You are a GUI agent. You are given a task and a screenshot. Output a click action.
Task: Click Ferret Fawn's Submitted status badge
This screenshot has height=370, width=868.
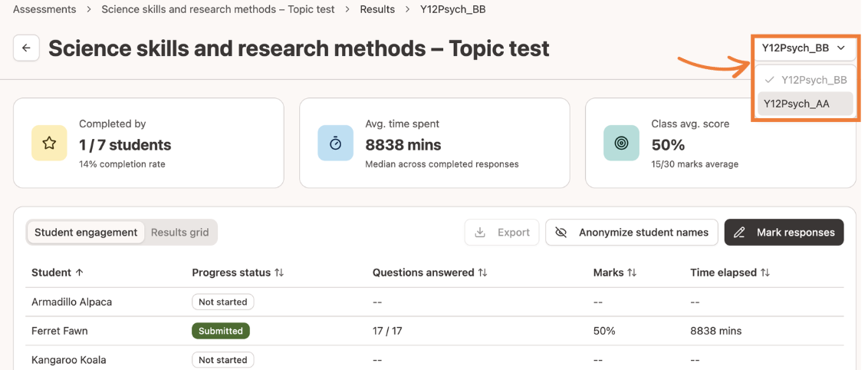221,331
